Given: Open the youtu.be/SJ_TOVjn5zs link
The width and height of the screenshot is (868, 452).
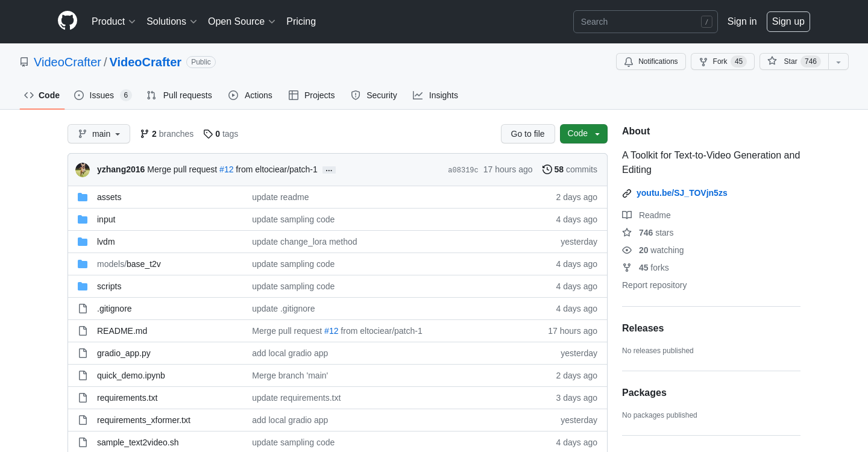Looking at the screenshot, I should [682, 193].
